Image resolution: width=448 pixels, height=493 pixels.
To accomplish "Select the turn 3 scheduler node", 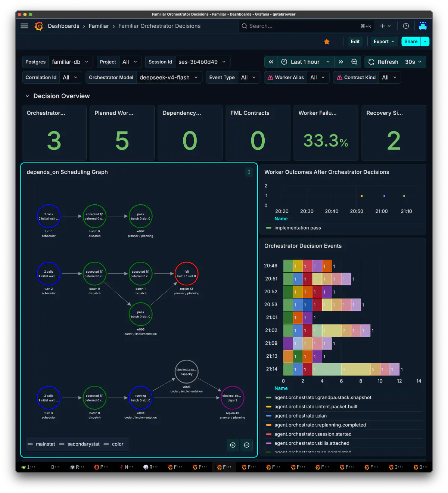I will point(49,398).
